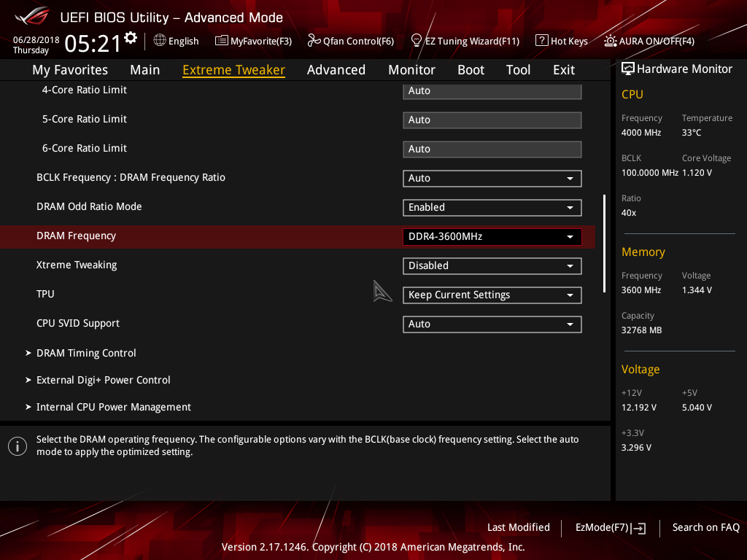Click the 6-Core Ratio Limit field
This screenshot has width=747, height=560.
click(492, 149)
